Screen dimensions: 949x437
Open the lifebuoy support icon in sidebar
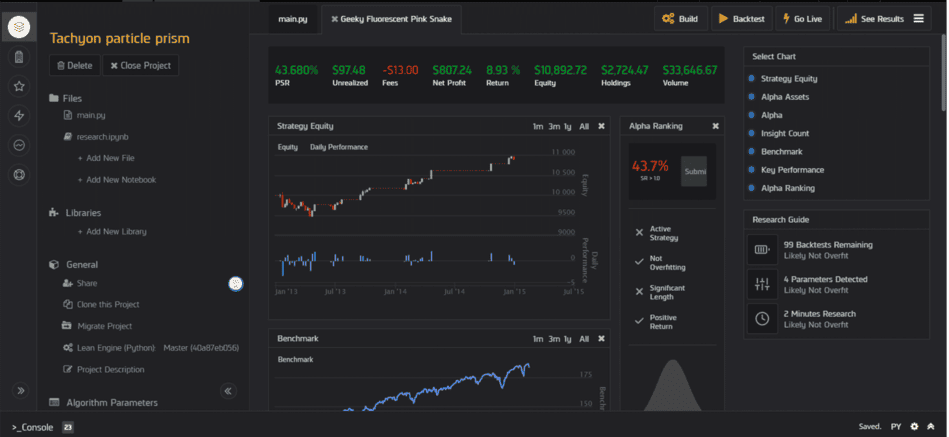click(x=18, y=175)
